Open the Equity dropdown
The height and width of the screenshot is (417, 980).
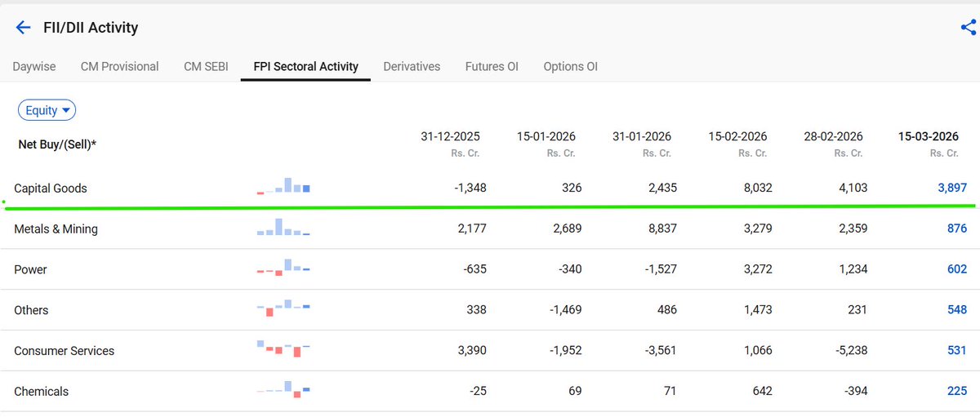(47, 110)
